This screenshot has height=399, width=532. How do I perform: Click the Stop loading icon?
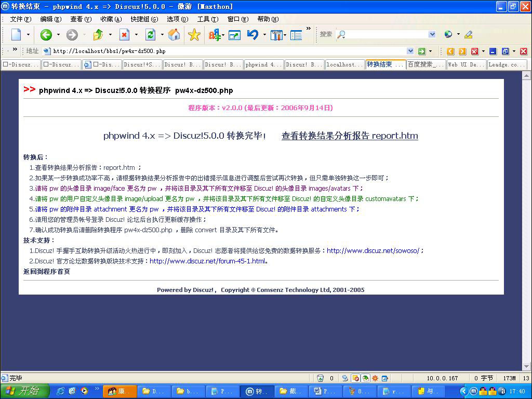tap(125, 35)
